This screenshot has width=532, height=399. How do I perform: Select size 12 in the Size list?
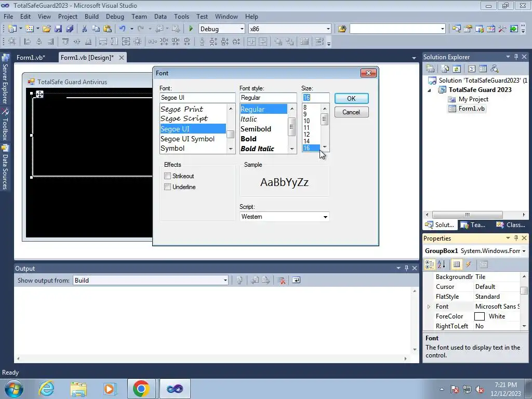[x=307, y=135]
